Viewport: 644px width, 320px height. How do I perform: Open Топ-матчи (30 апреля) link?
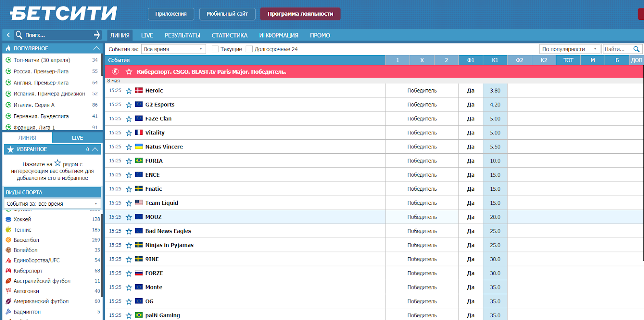point(42,60)
